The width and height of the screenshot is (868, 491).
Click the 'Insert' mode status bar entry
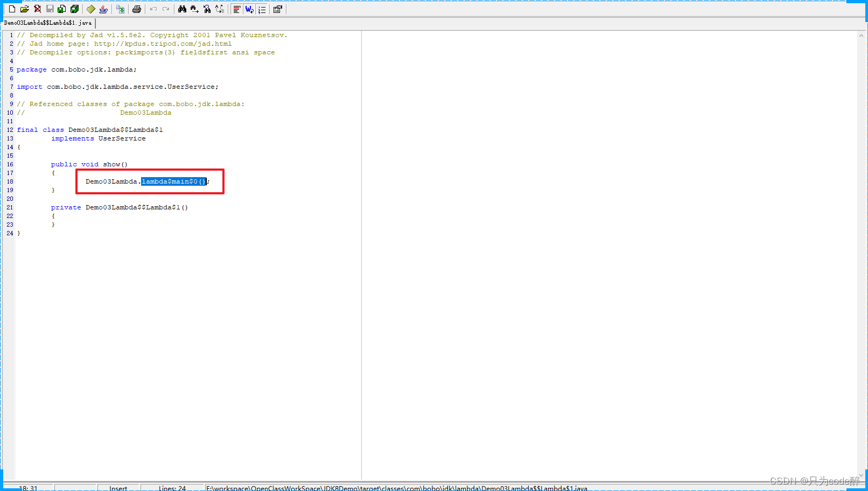point(118,488)
